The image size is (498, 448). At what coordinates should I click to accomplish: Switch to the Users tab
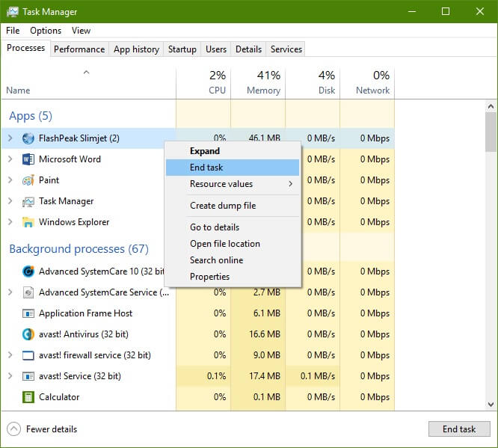(x=216, y=49)
